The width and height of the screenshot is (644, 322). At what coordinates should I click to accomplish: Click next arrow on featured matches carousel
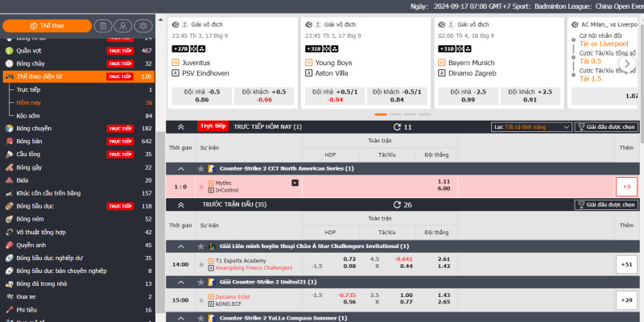point(627,64)
